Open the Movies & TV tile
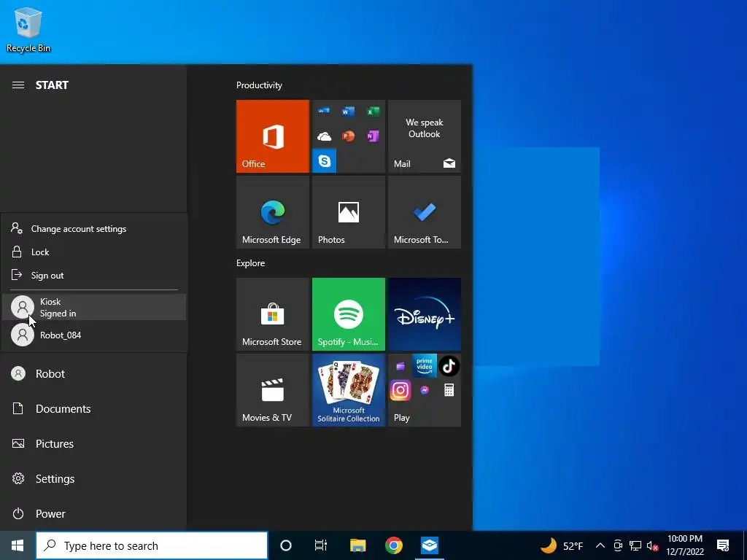 click(x=273, y=390)
